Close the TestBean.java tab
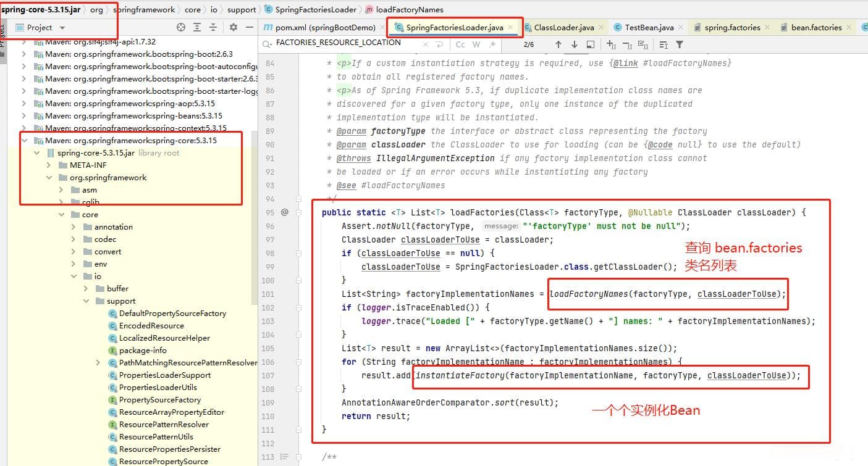 tap(681, 28)
